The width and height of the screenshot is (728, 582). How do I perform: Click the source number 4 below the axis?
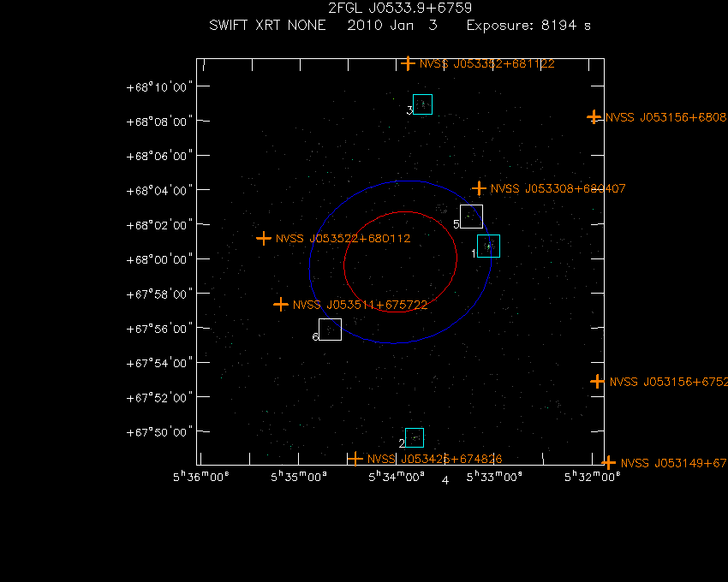pos(445,480)
